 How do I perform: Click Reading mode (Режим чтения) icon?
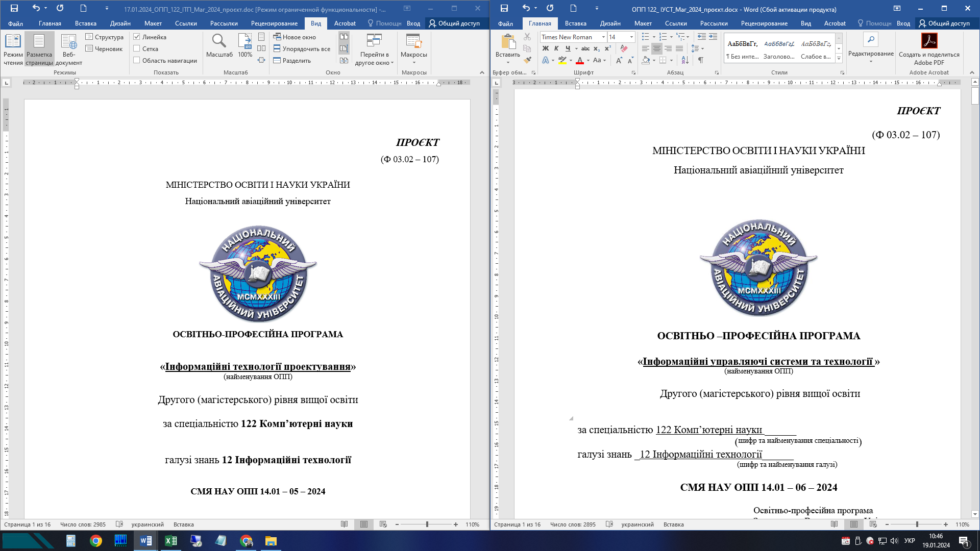point(13,49)
